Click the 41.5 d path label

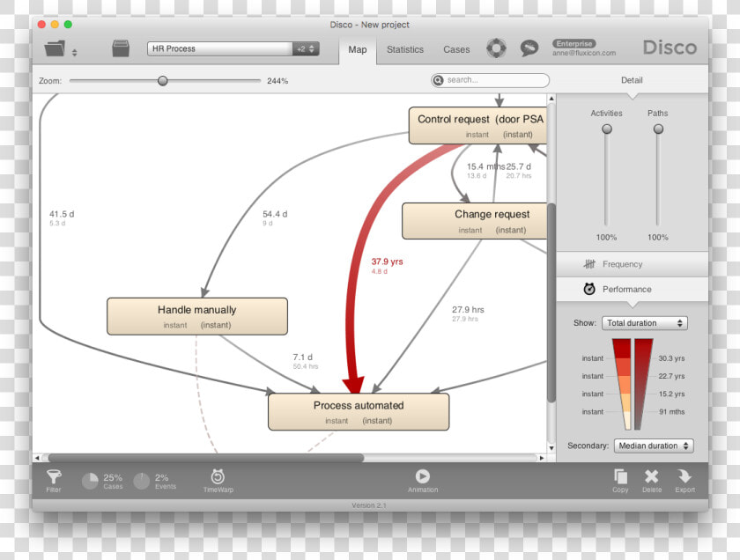[x=62, y=214]
